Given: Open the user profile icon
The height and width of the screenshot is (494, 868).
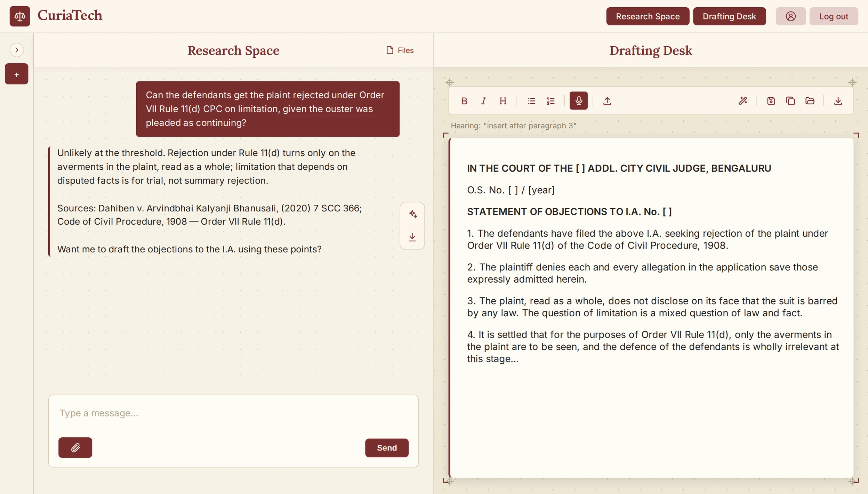Looking at the screenshot, I should pos(790,16).
